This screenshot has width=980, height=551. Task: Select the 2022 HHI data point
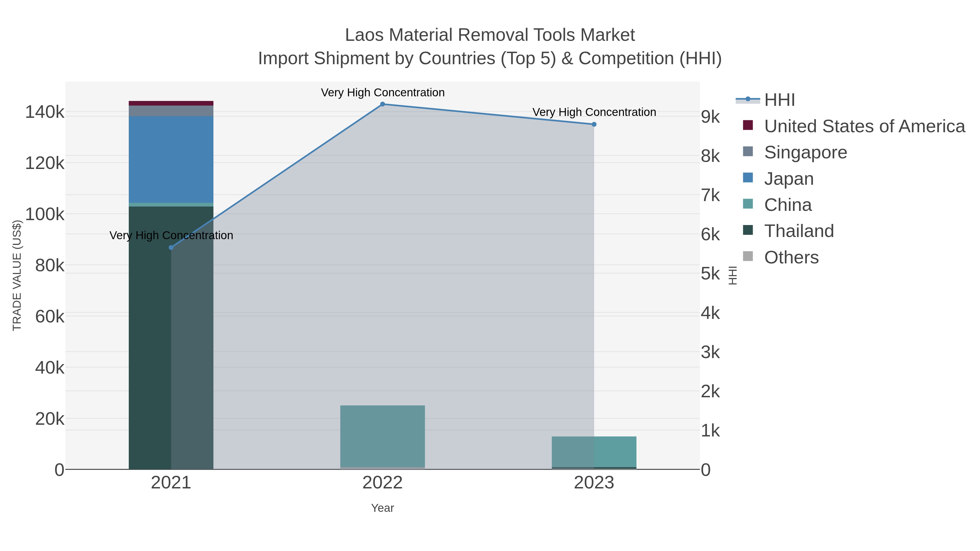[383, 104]
